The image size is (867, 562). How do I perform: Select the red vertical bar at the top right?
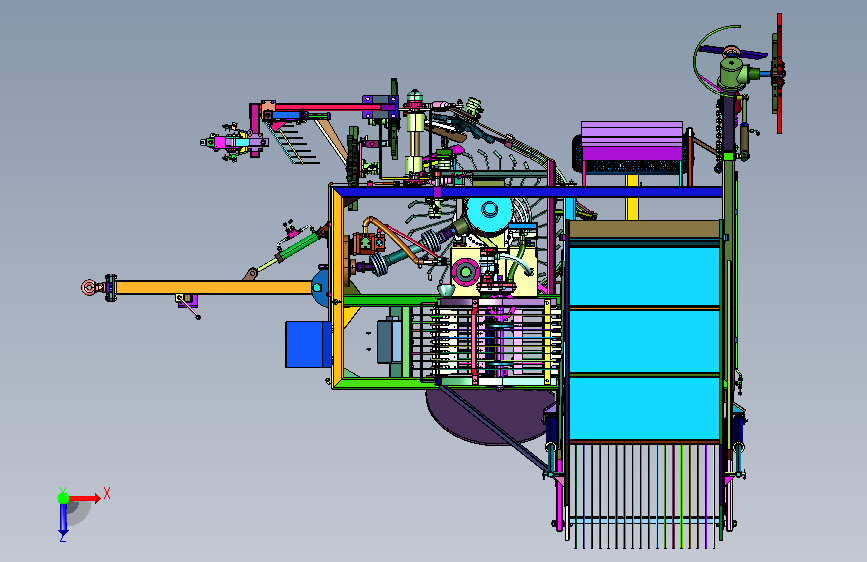[779, 74]
